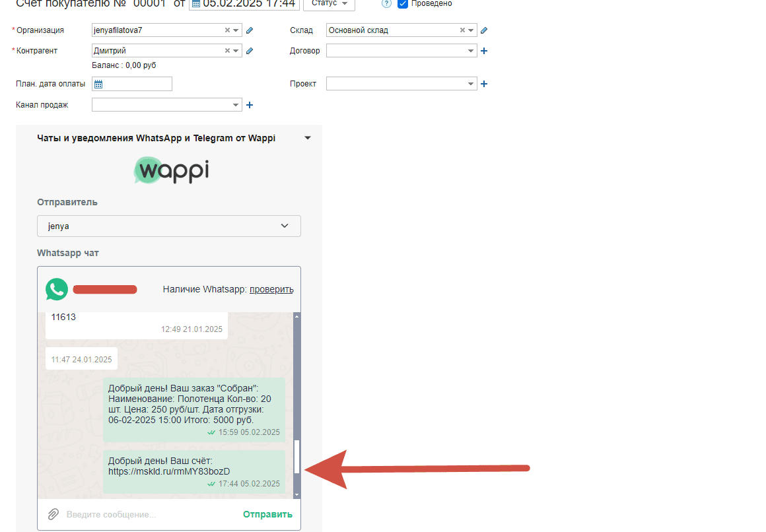Viewport: 766px width, 532px height.
Task: Expand the Договор dropdown list
Action: [471, 51]
